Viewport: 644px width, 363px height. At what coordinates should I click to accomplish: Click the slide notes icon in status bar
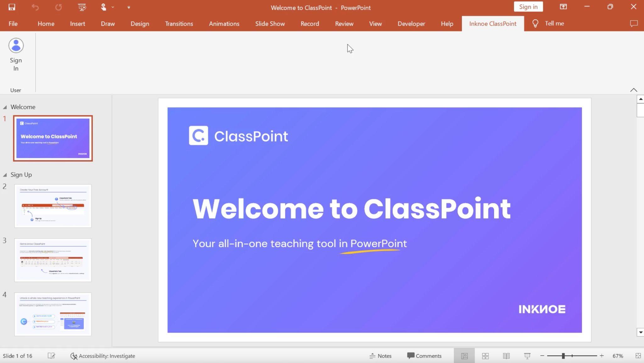pos(51,356)
